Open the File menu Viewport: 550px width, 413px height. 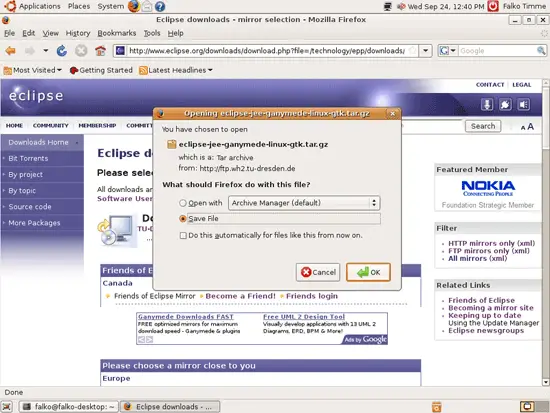point(9,33)
